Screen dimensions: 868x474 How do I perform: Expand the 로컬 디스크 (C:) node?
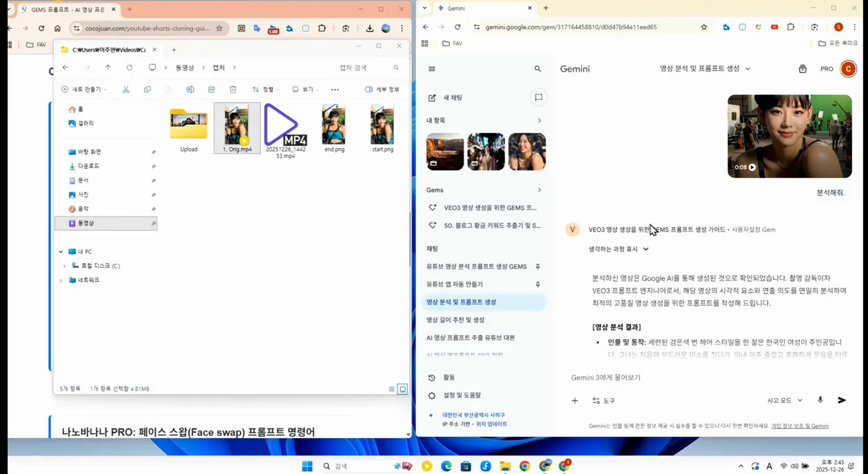65,266
